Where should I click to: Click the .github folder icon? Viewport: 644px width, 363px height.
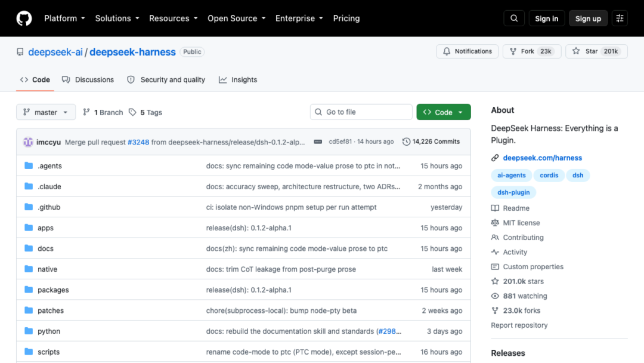click(29, 207)
